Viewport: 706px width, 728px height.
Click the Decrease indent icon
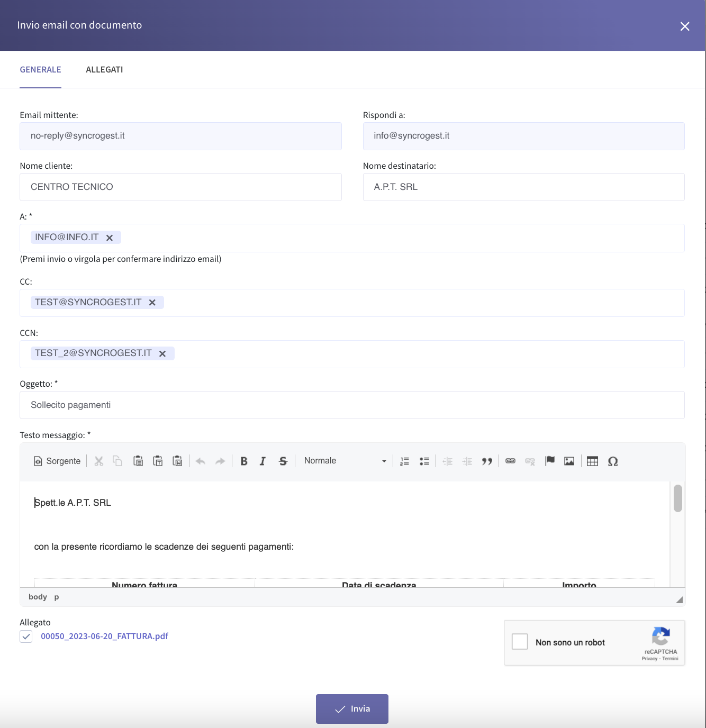[448, 461]
